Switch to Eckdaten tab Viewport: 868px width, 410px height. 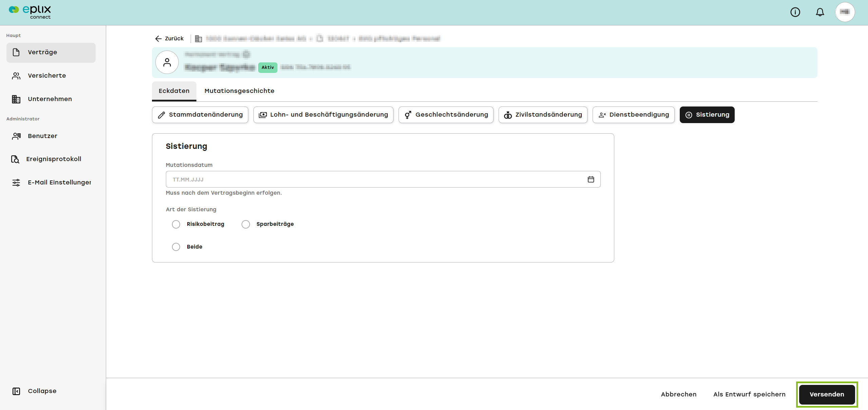coord(174,91)
